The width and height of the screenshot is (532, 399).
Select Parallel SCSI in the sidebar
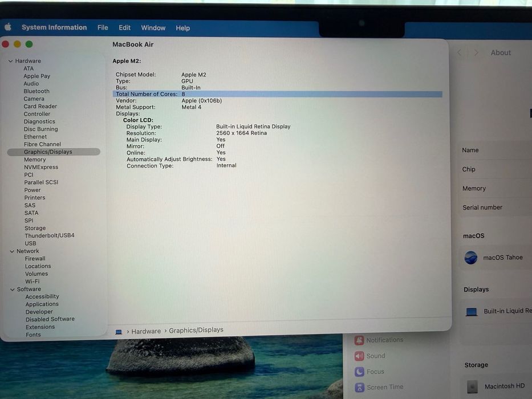point(41,182)
